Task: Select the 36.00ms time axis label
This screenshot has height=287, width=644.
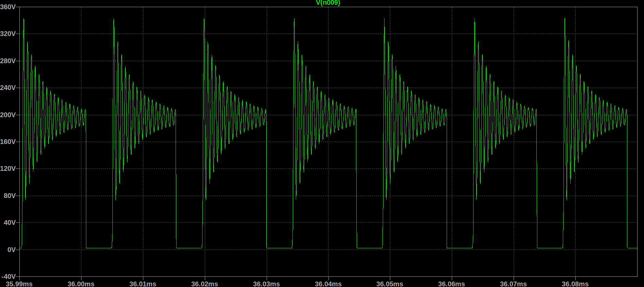Action: [x=81, y=284]
